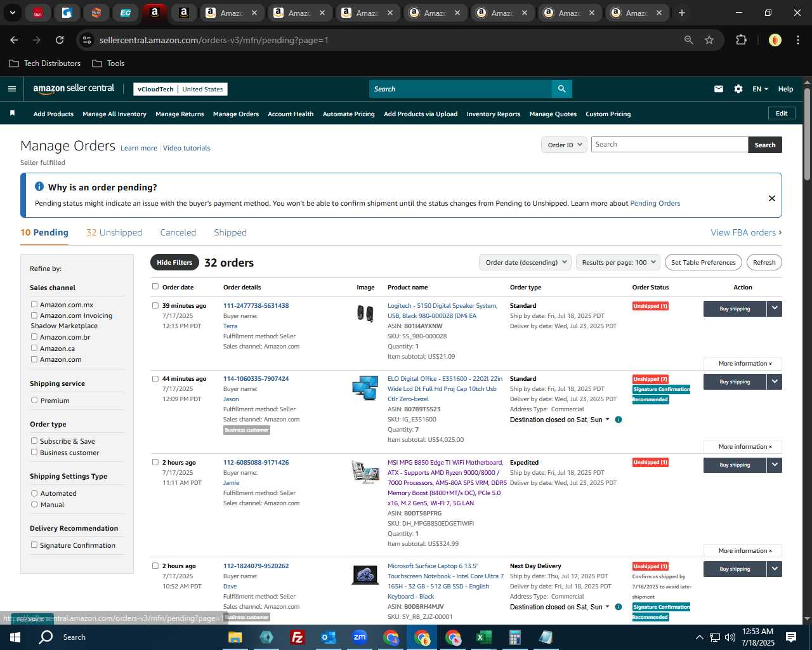
Task: Check the Amazon.com.mx sales channel
Action: pos(34,305)
